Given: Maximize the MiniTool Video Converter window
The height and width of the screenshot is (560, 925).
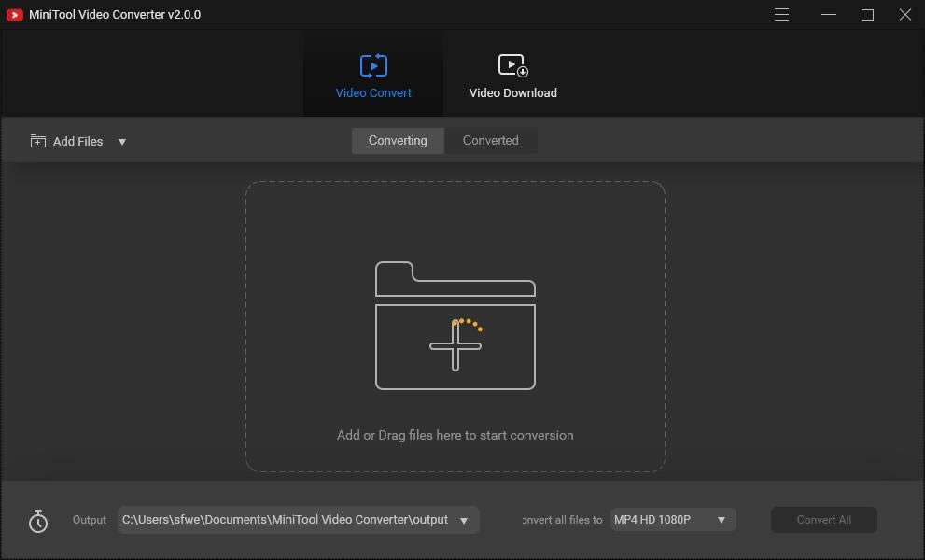Looking at the screenshot, I should tap(867, 15).
